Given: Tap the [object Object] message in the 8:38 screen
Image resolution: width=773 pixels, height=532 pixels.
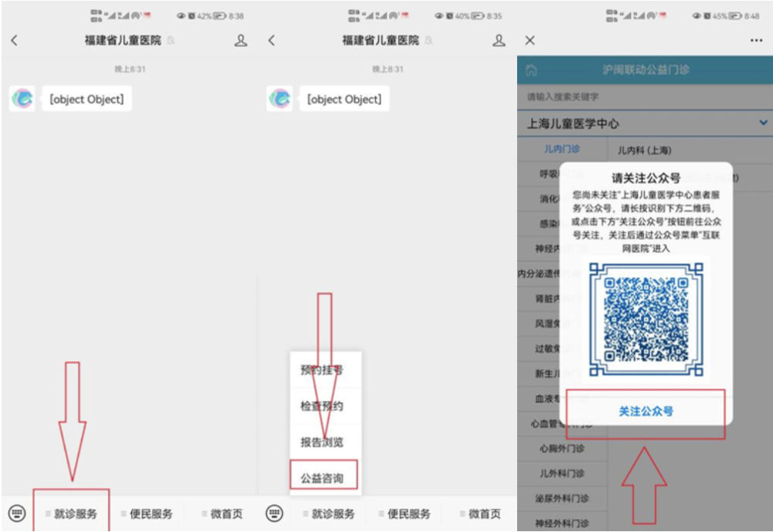Looking at the screenshot, I should pyautogui.click(x=87, y=99).
